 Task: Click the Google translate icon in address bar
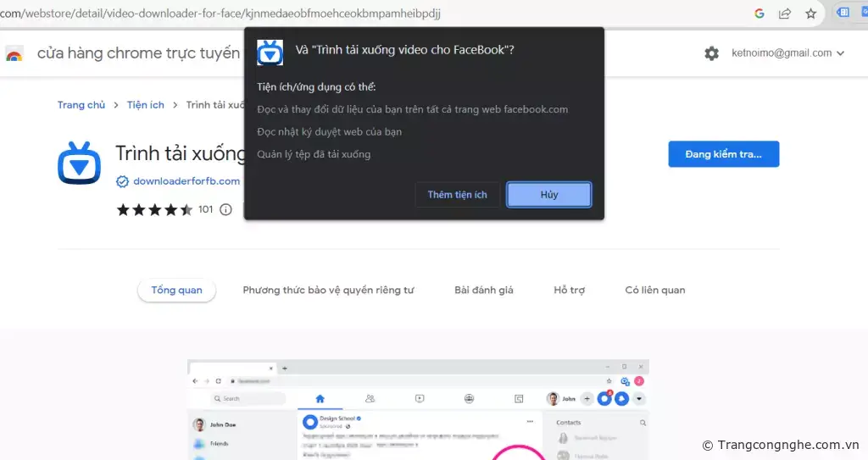[759, 13]
